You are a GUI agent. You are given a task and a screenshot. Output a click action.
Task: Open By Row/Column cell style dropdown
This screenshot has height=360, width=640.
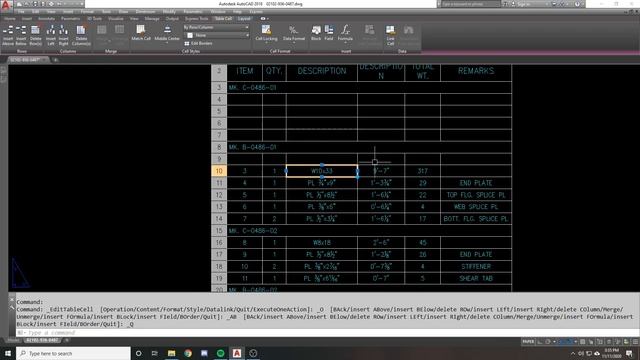[x=216, y=27]
